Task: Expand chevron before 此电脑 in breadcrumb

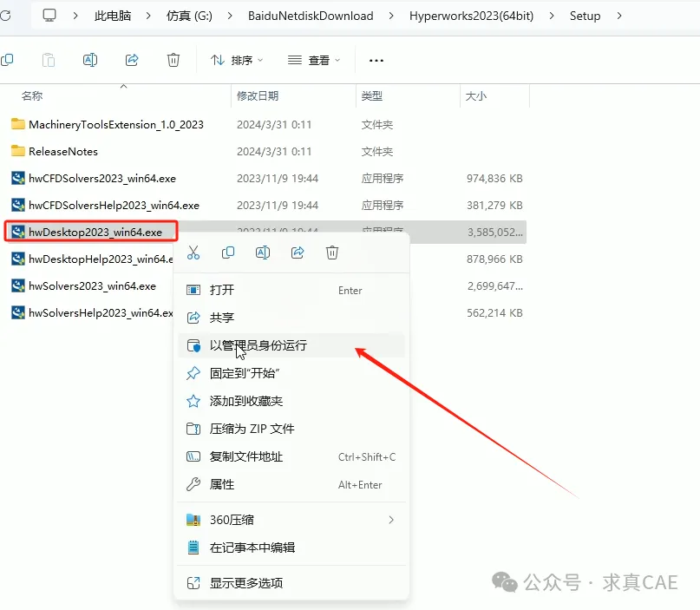Action: point(75,16)
